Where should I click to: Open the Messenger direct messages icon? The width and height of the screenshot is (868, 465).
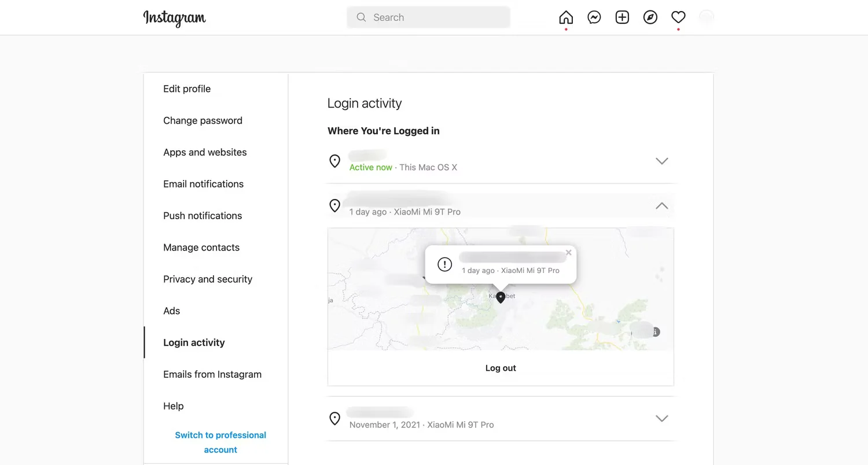point(594,17)
